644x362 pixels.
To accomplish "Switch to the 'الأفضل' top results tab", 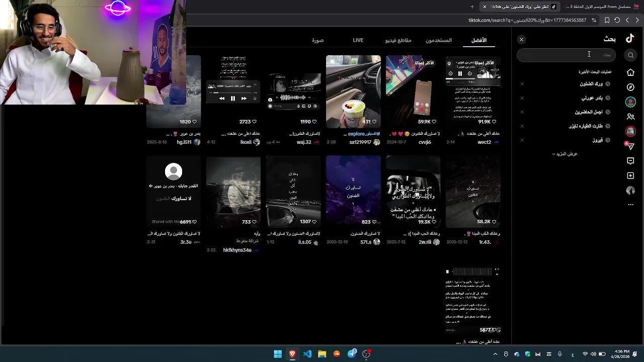I will tap(479, 40).
